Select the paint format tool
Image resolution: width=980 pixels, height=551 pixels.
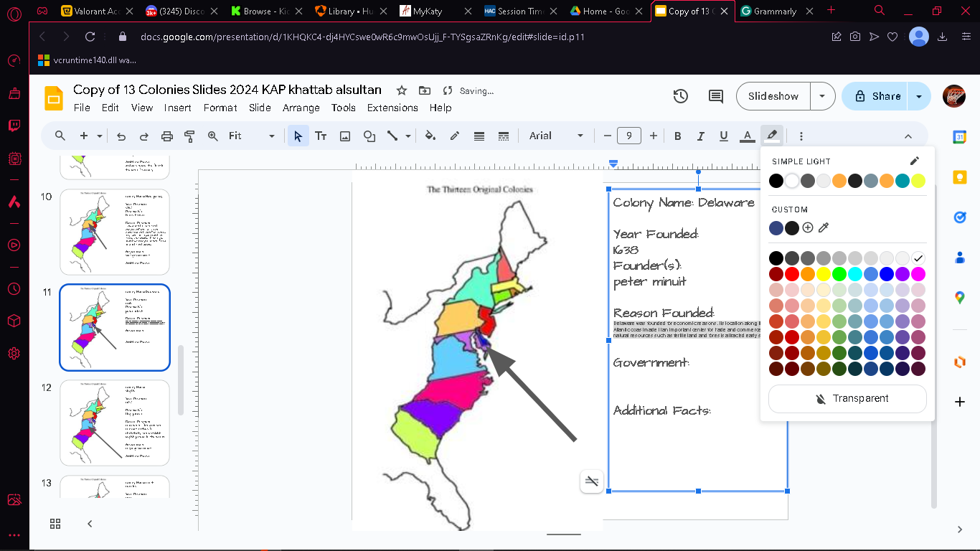tap(190, 136)
